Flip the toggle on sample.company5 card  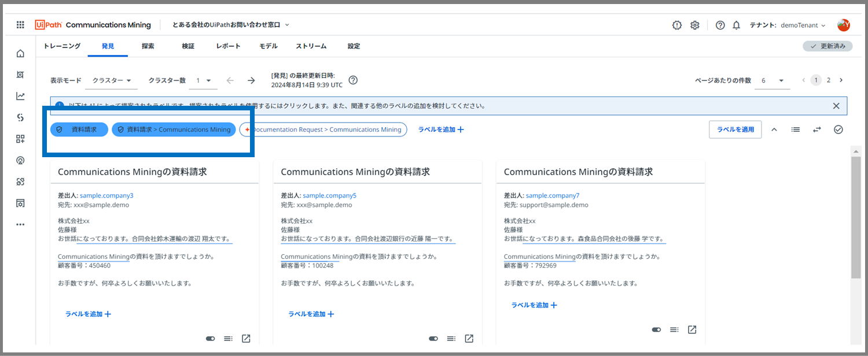pos(433,338)
